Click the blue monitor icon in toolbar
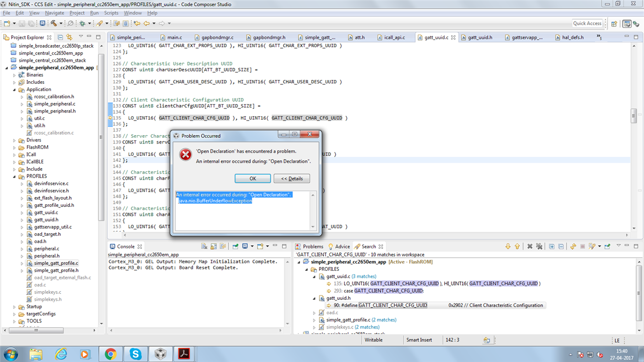644x362 pixels. pos(42,23)
